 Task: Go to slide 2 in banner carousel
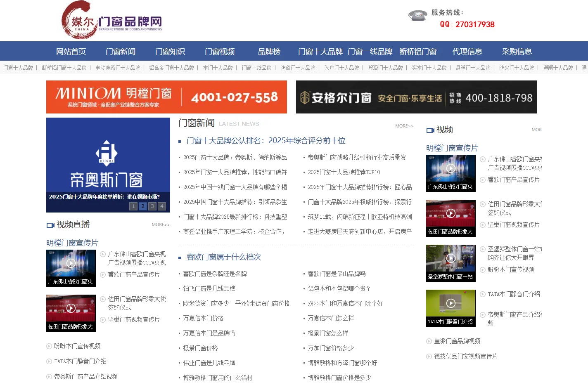(143, 206)
